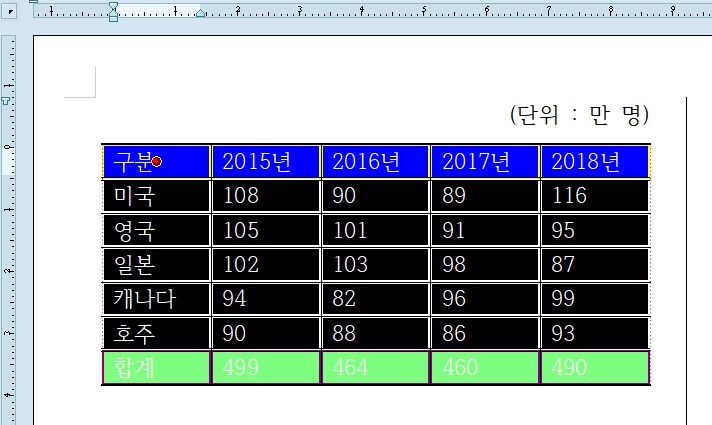Open the ruler tab type selector button
Viewport: 712px width, 425px height.
(9, 11)
